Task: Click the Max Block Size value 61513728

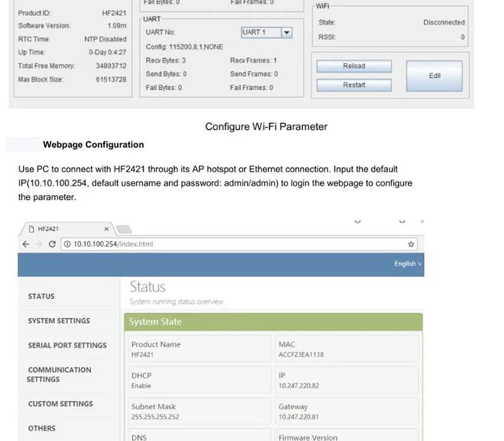Action: tap(112, 79)
